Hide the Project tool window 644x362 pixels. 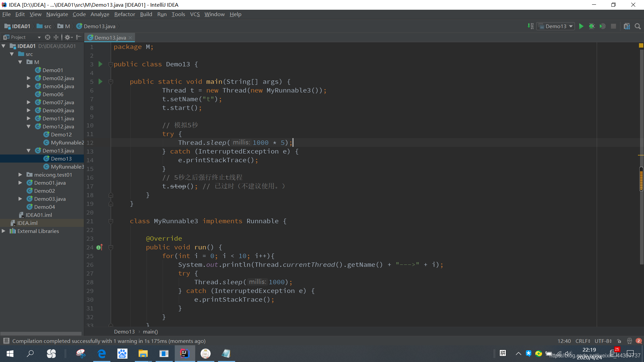(79, 37)
